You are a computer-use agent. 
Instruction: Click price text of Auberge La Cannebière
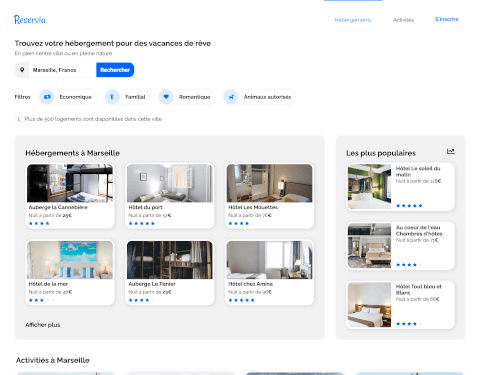point(50,215)
